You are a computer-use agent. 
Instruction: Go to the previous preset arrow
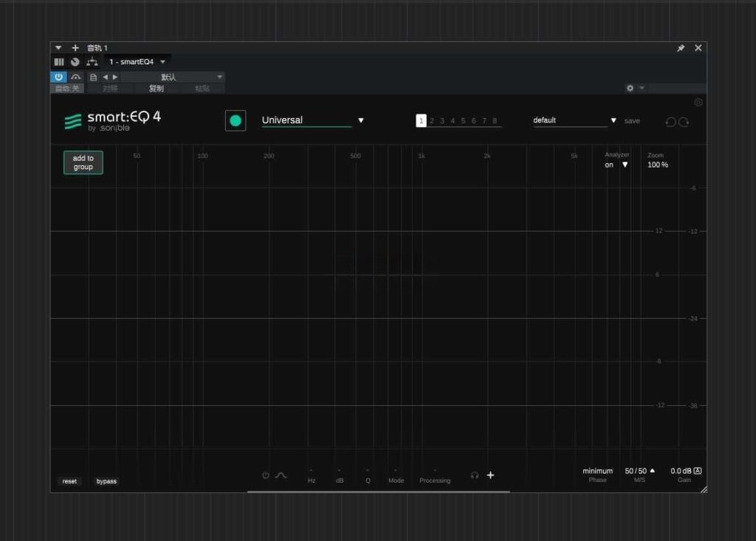tap(105, 77)
